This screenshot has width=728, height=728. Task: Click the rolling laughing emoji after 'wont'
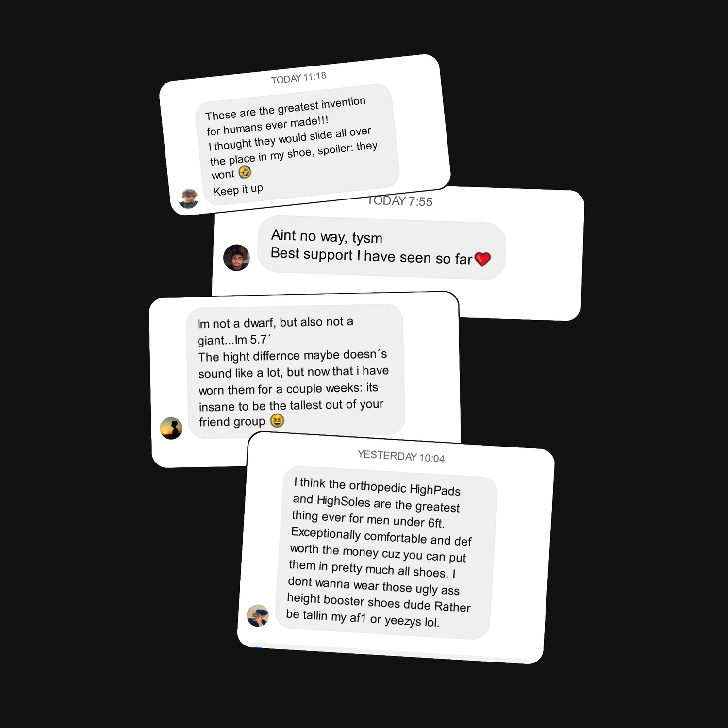[245, 172]
